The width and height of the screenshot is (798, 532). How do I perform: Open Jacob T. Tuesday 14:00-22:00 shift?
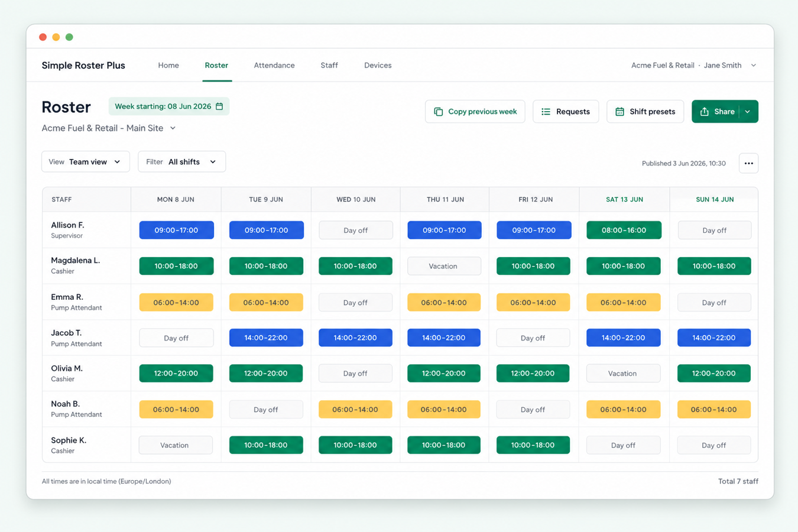(266, 338)
